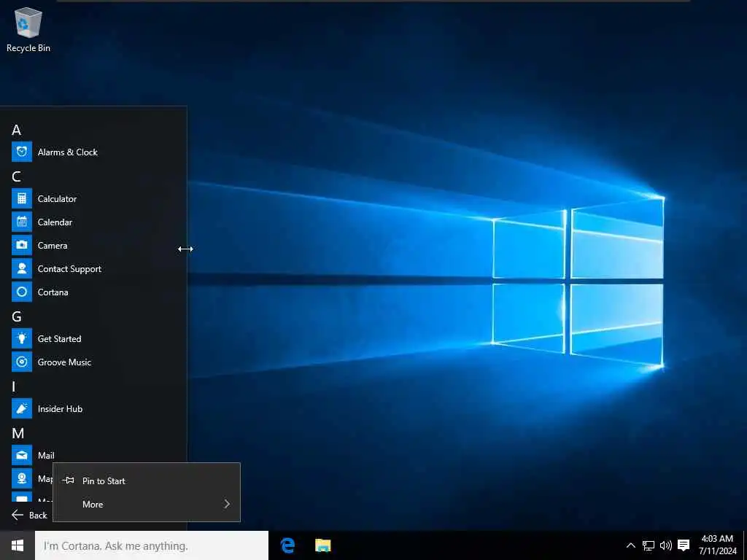Click the Get Started label
Viewport: 747px width, 560px height.
click(x=60, y=339)
